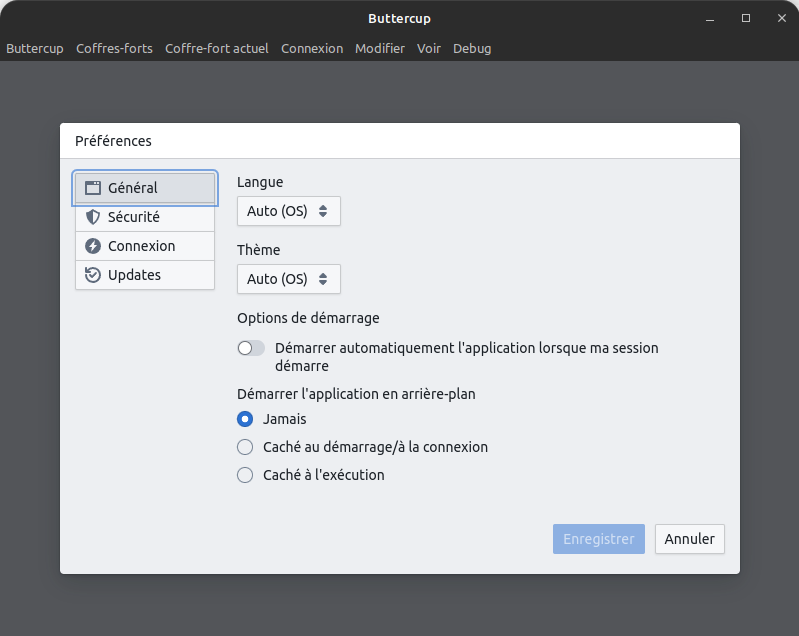Open the Coffres-forts menu
The width and height of the screenshot is (799, 636).
[114, 48]
